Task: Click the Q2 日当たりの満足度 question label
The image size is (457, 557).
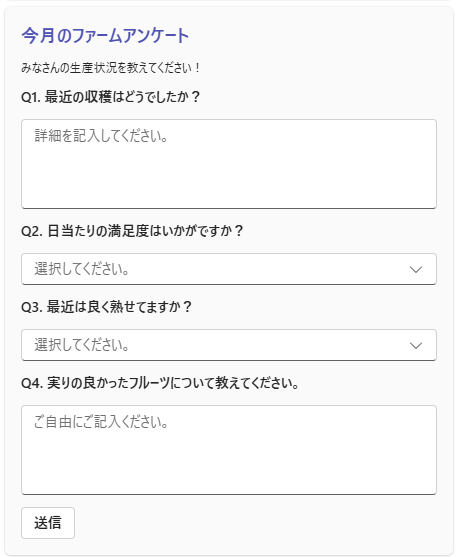Action: coord(132,231)
